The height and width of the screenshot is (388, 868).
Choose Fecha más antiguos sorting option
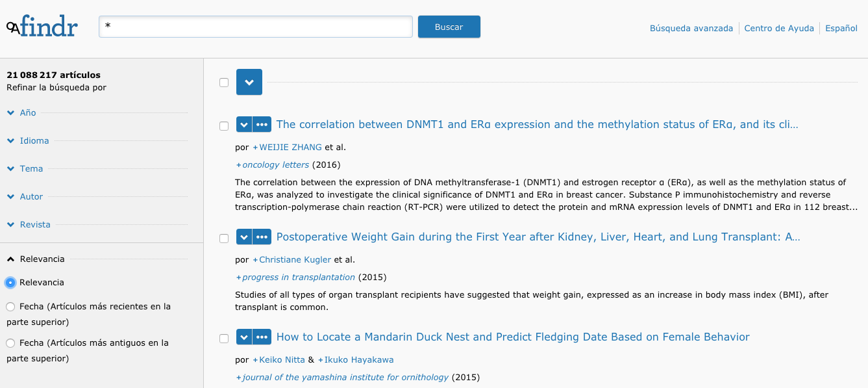10,343
